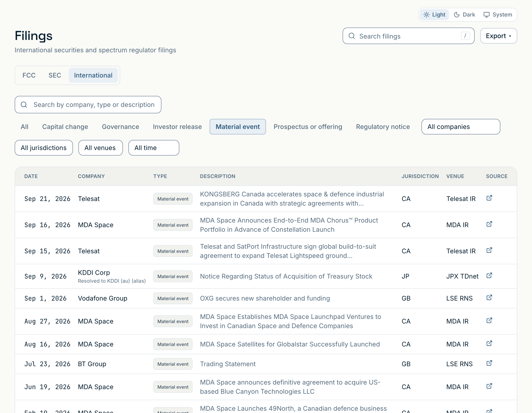Open All companies dropdown
The width and height of the screenshot is (532, 413).
tap(461, 127)
